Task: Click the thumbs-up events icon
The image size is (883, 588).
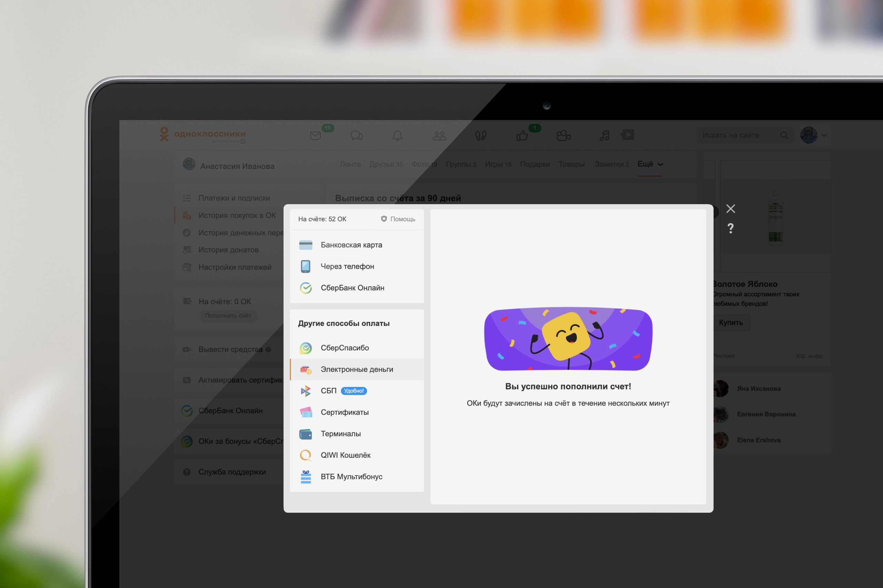Action: [522, 136]
